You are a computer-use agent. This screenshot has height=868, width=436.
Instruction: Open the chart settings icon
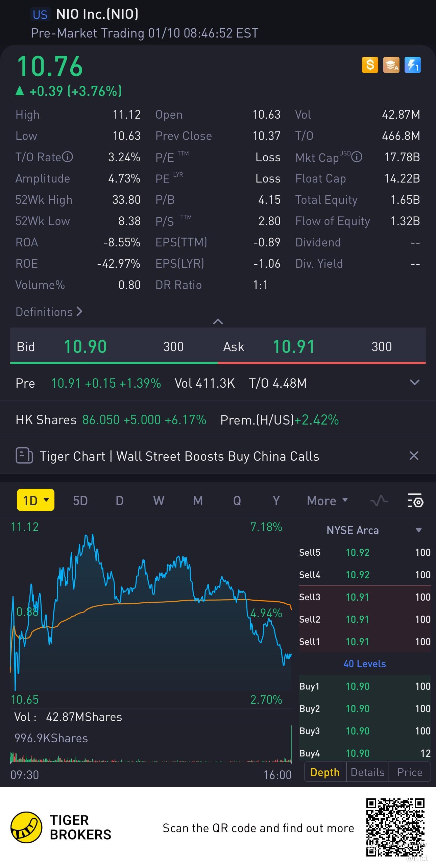pos(415,501)
